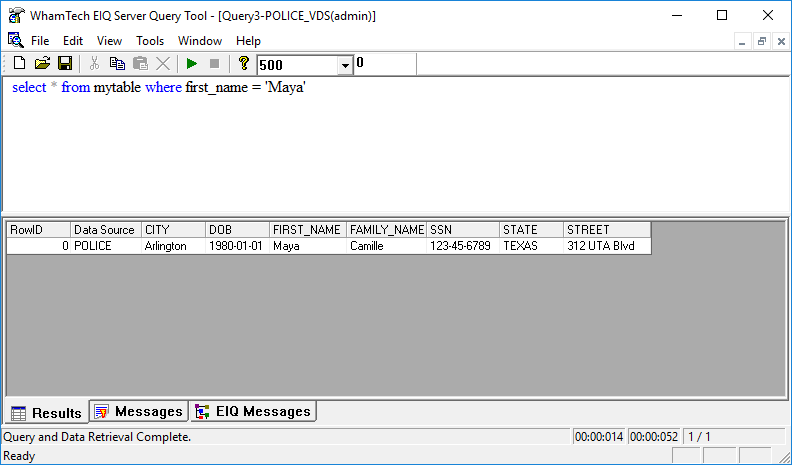
Task: Click the STREET column header
Action: point(607,230)
